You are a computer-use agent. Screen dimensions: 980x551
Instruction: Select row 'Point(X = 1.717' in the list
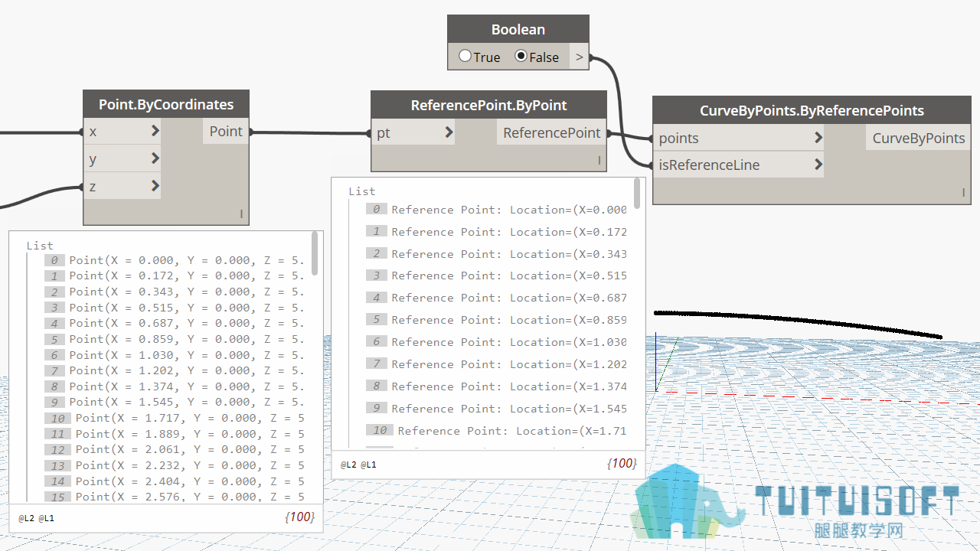[x=174, y=418]
